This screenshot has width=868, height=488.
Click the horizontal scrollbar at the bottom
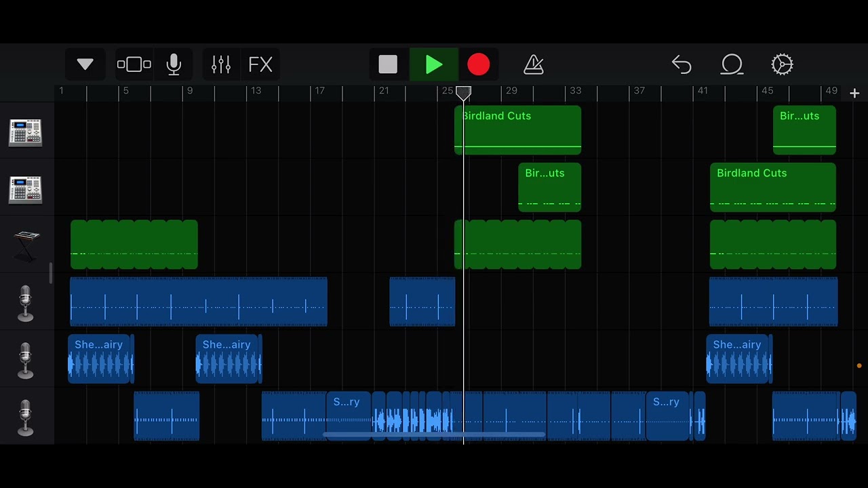pos(434,435)
